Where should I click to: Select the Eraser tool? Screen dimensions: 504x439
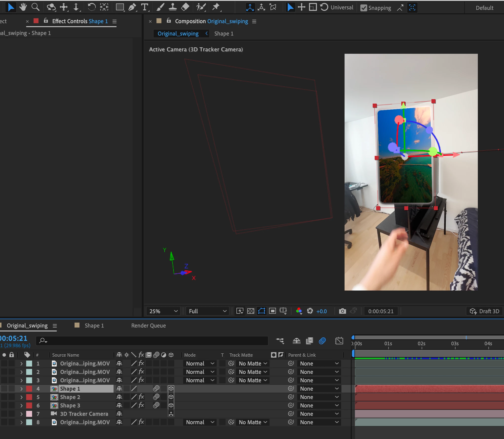click(185, 7)
